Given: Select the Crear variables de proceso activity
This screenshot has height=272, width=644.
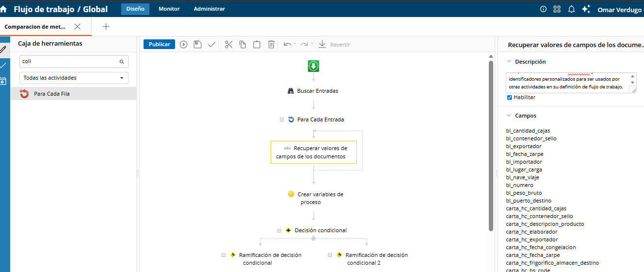Looking at the screenshot, I should pos(315,198).
